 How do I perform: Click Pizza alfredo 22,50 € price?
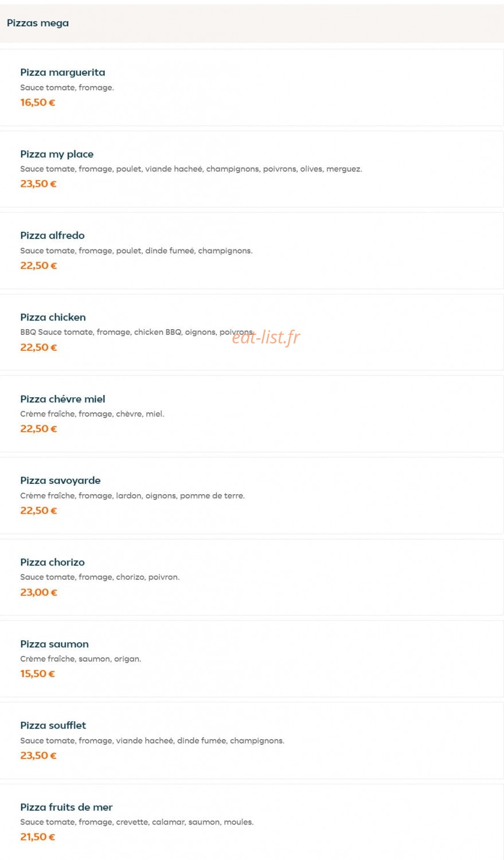point(38,265)
